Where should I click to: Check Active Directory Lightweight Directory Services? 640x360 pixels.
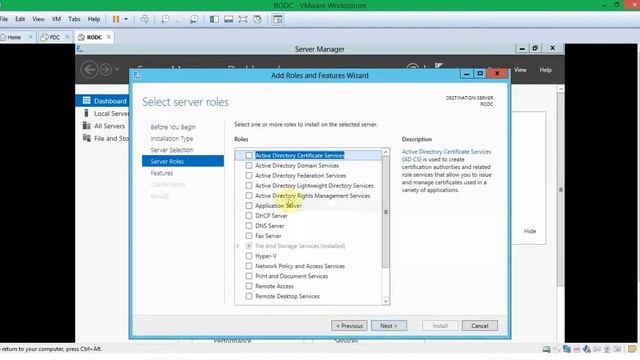click(x=249, y=185)
